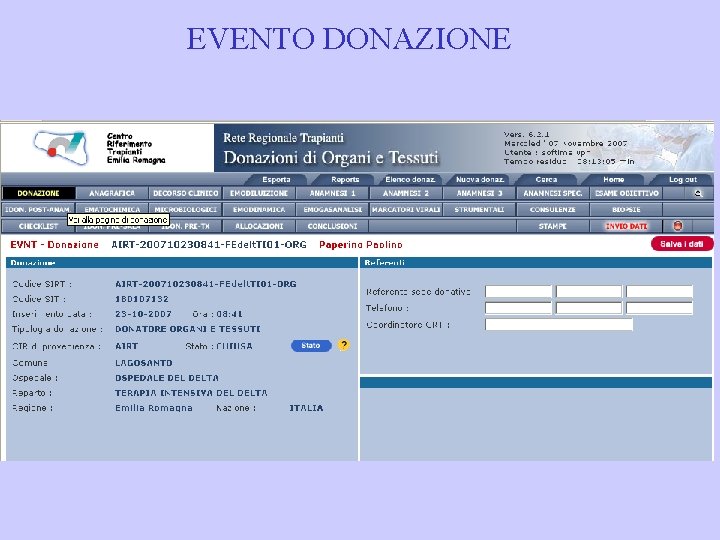
Task: Open the STAMPE section
Action: point(553,226)
